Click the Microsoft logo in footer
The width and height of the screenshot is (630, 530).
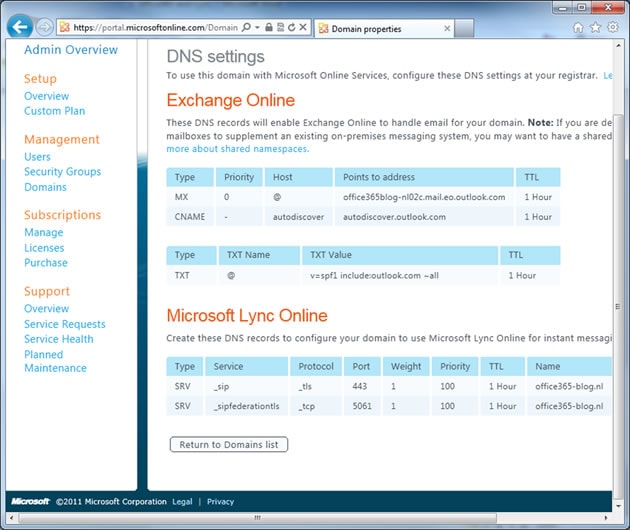pos(31,501)
